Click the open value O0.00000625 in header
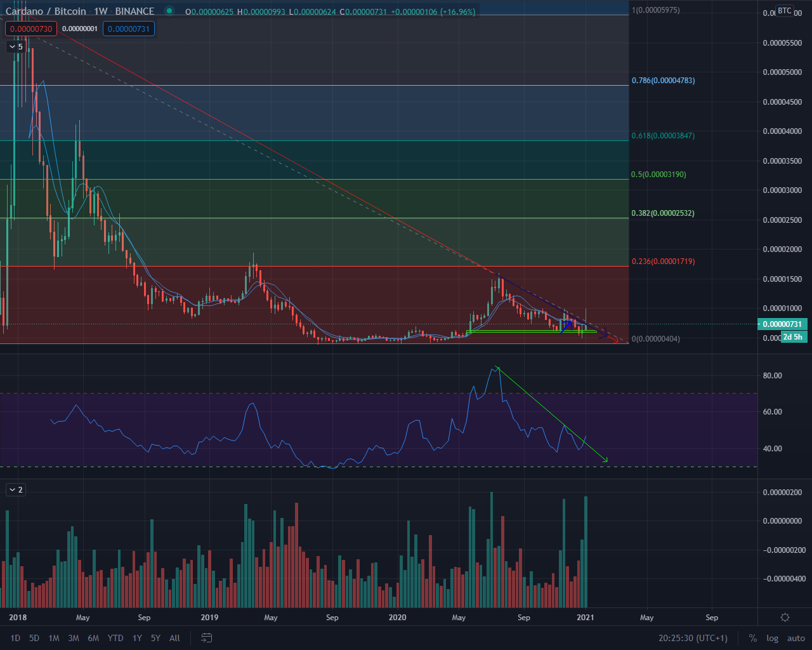The image size is (812, 650). 211,12
